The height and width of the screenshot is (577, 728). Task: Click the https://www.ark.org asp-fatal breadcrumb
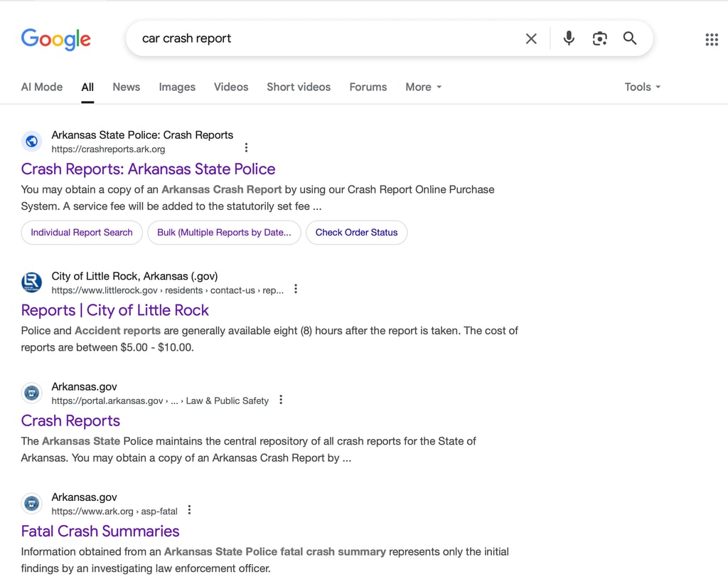114,512
